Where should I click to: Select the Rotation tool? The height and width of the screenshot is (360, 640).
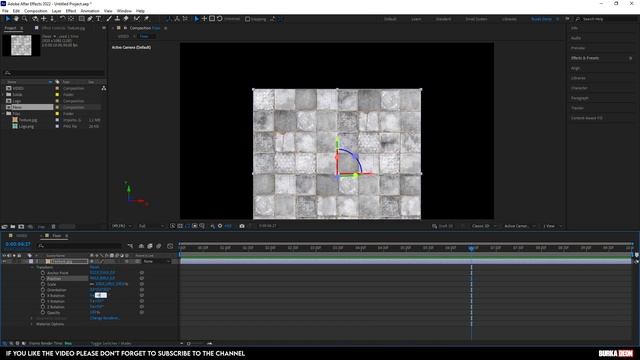62,19
